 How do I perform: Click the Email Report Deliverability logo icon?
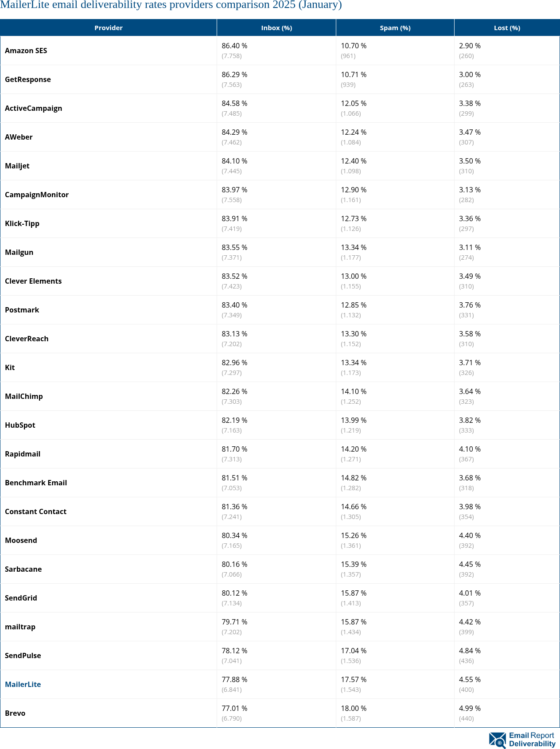click(498, 740)
